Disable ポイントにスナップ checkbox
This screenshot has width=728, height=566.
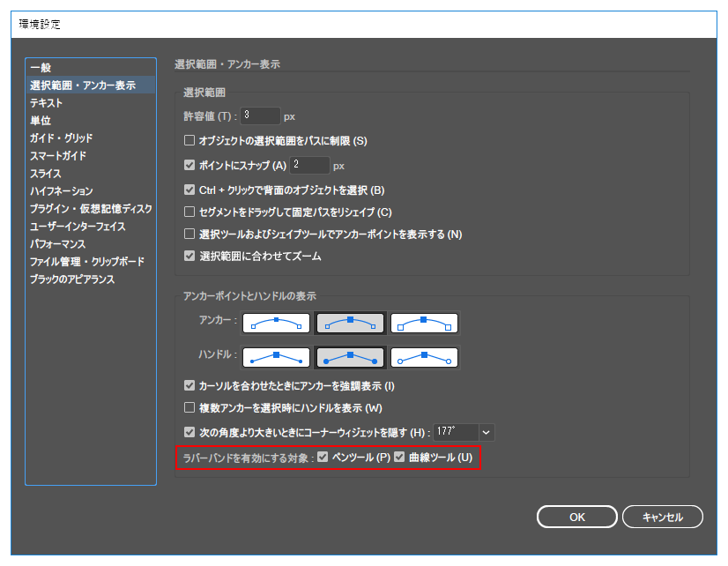click(189, 163)
